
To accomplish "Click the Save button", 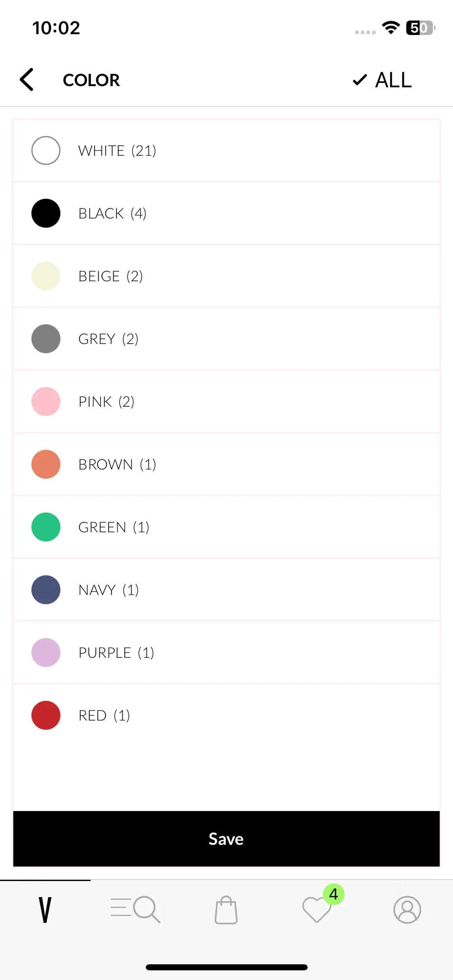I will [226, 839].
